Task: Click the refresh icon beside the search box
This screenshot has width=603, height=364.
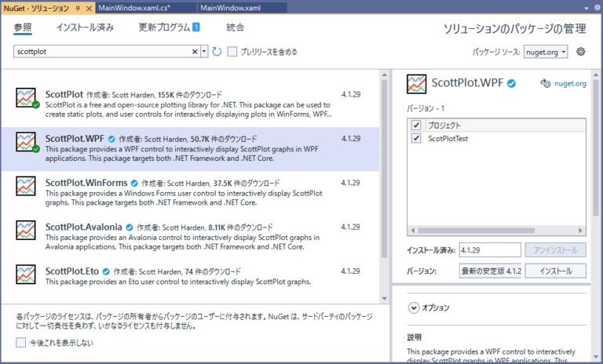Action: [x=217, y=52]
